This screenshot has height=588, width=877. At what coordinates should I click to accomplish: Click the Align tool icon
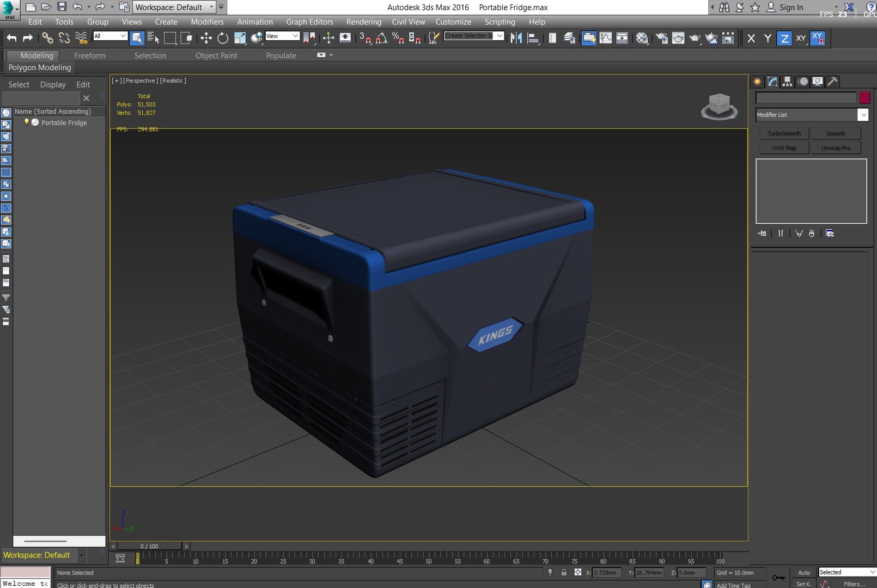(533, 38)
